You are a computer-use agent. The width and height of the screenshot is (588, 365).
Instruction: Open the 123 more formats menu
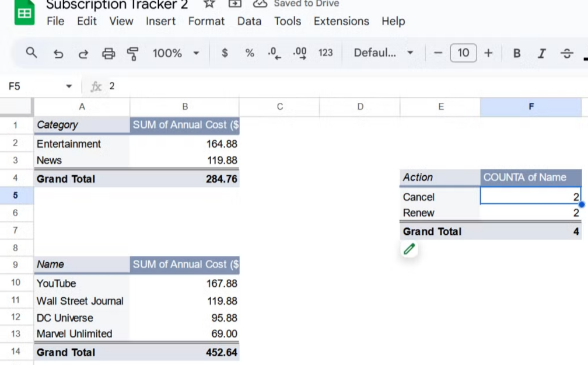pyautogui.click(x=325, y=53)
